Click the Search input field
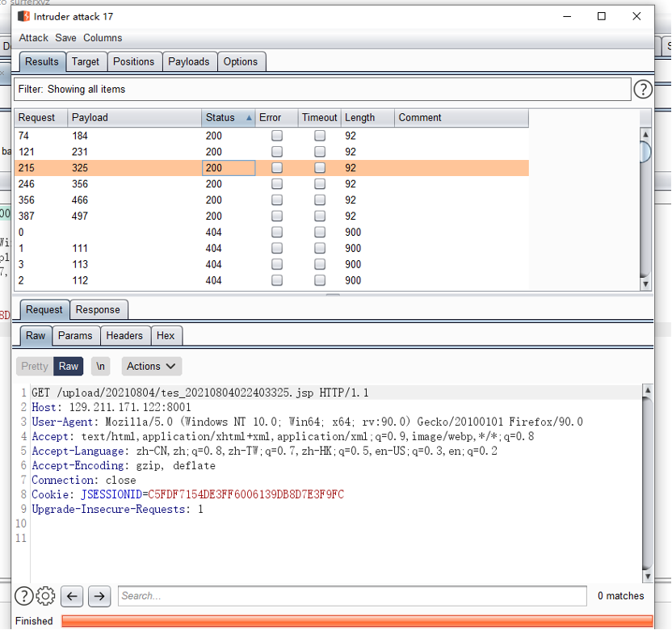This screenshot has height=630, width=672. (x=352, y=596)
